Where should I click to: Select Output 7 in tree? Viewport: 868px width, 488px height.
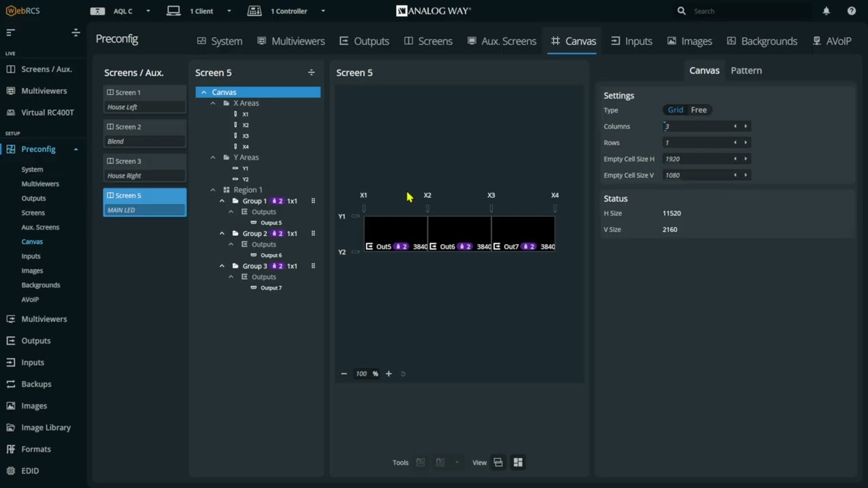point(271,288)
